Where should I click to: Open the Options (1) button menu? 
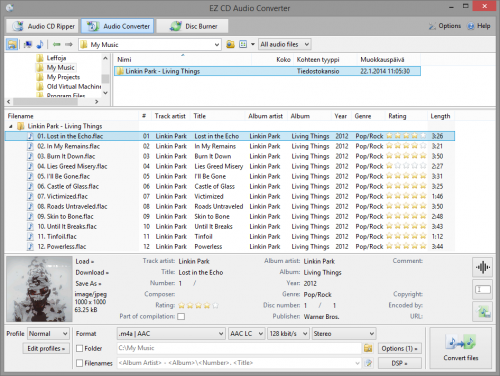point(399,348)
